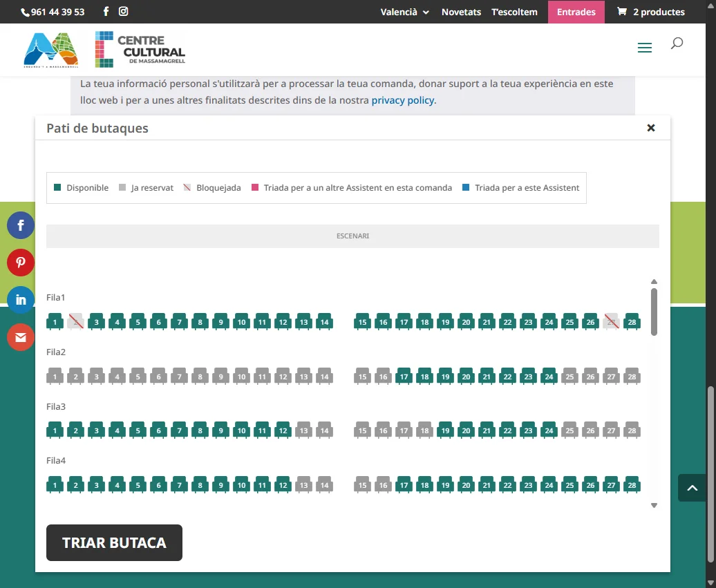Expand the Valencià language dropdown

coord(404,12)
